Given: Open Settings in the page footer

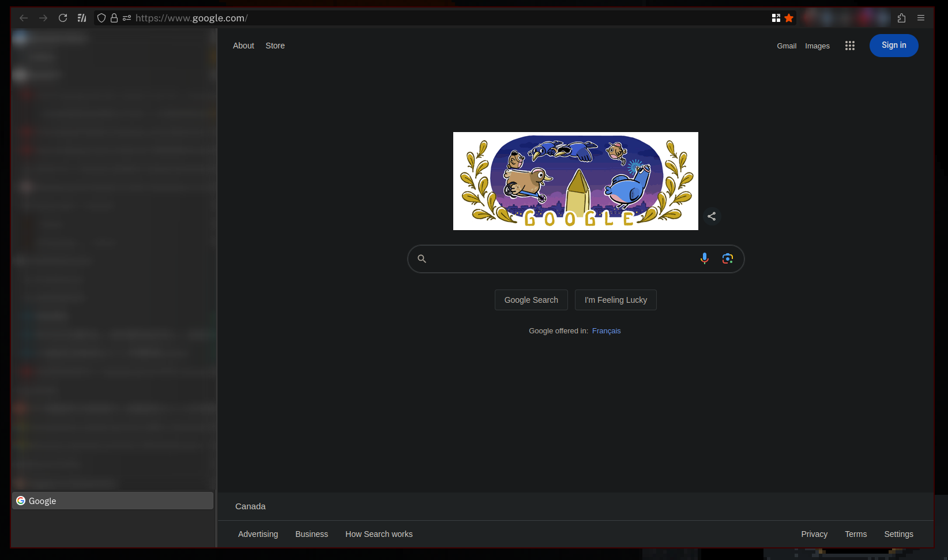Looking at the screenshot, I should pos(898,534).
